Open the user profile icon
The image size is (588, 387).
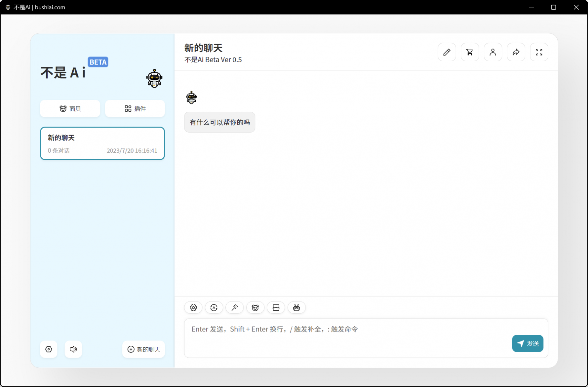(493, 52)
